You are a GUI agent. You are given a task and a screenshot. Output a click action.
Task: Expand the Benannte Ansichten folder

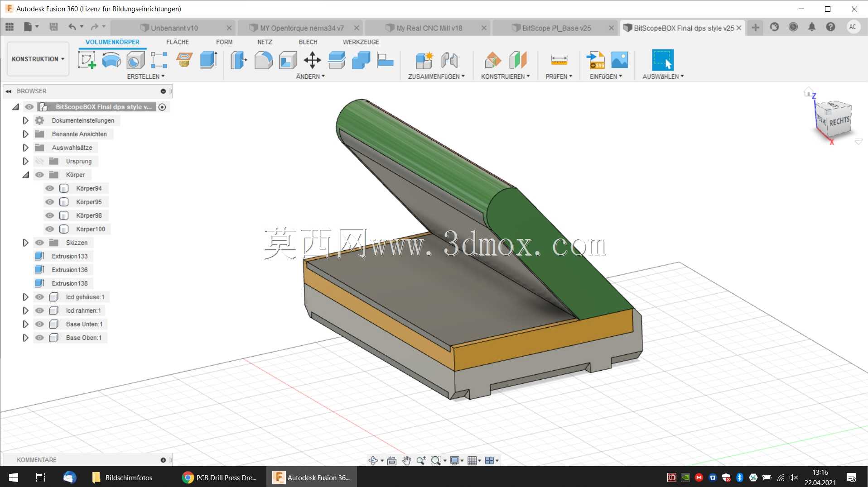[x=25, y=134]
